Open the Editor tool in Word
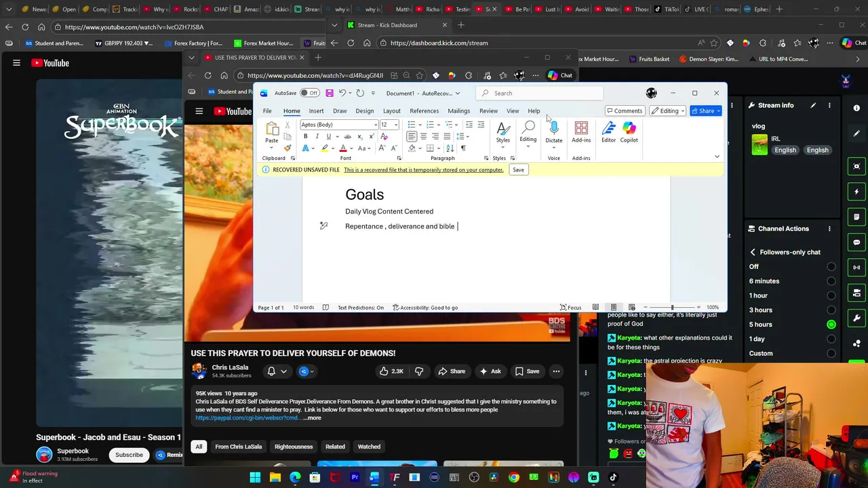The image size is (868, 488). point(608,132)
